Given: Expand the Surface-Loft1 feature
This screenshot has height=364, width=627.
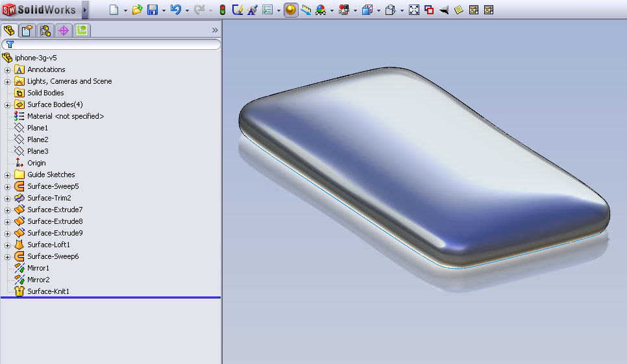Looking at the screenshot, I should (x=7, y=245).
